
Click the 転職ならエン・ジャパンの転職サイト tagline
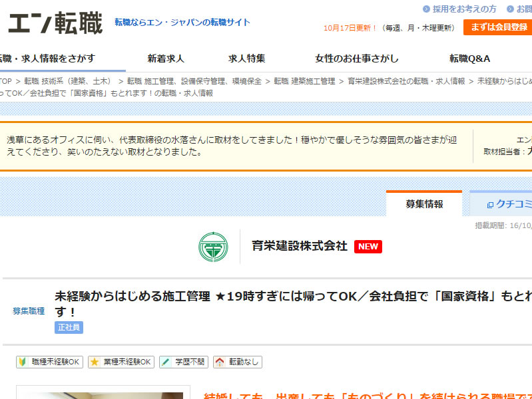182,23
